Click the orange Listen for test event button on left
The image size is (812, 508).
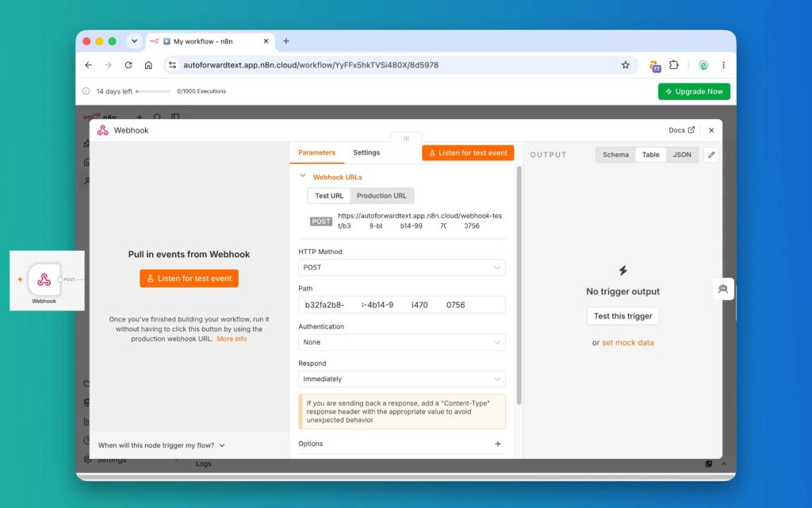(x=189, y=279)
